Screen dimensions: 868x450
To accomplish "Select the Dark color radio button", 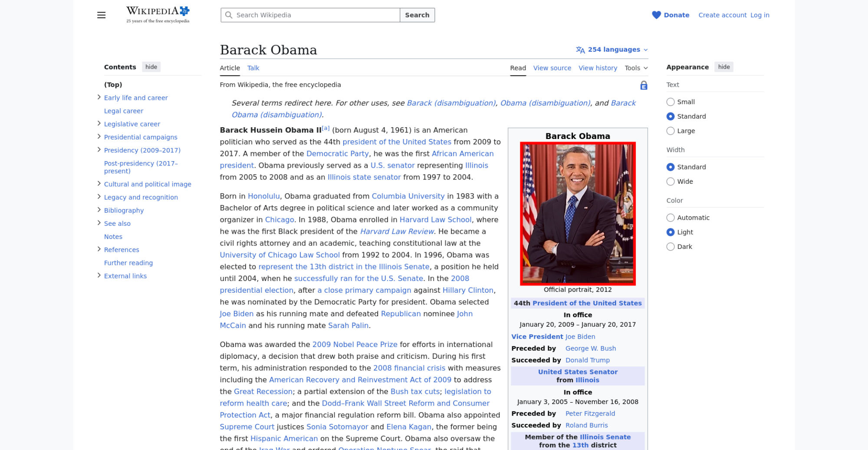I will point(671,247).
